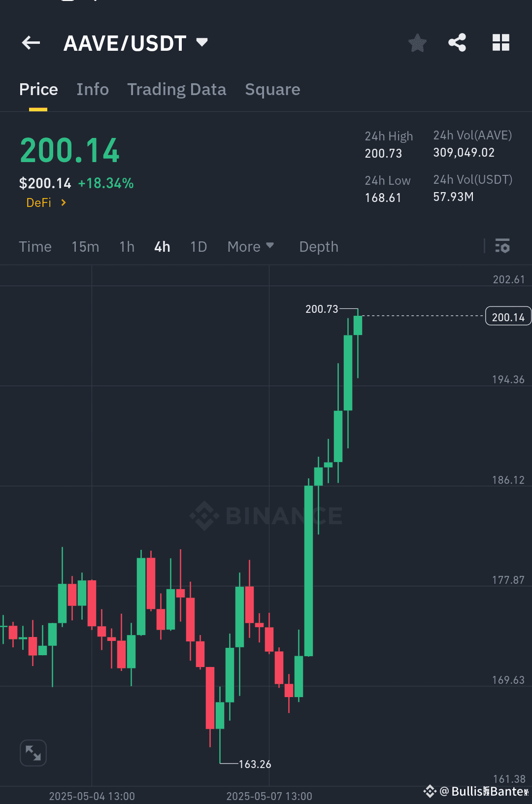Select the 15m candle interval

[85, 246]
